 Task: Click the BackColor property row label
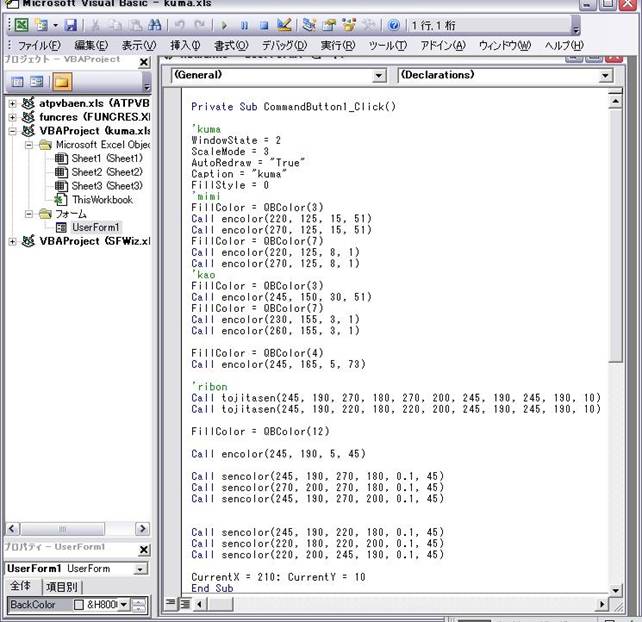[x=33, y=604]
